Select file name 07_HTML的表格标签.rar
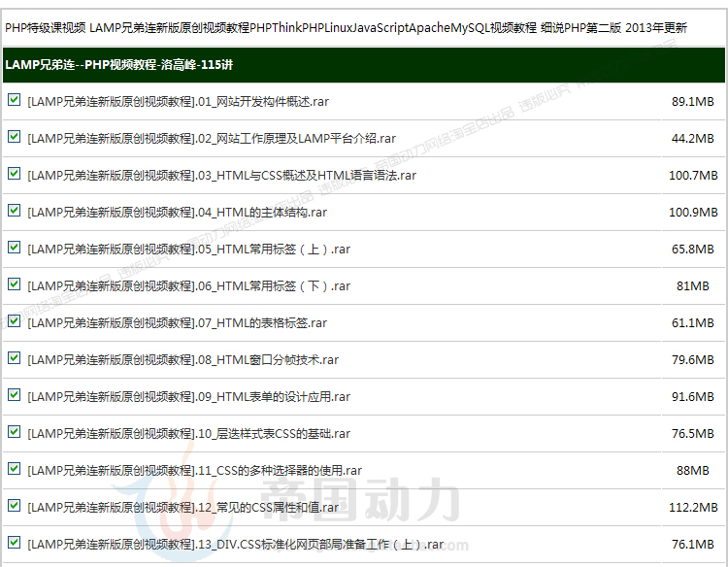Viewport: 728px width, 567px height. click(178, 322)
